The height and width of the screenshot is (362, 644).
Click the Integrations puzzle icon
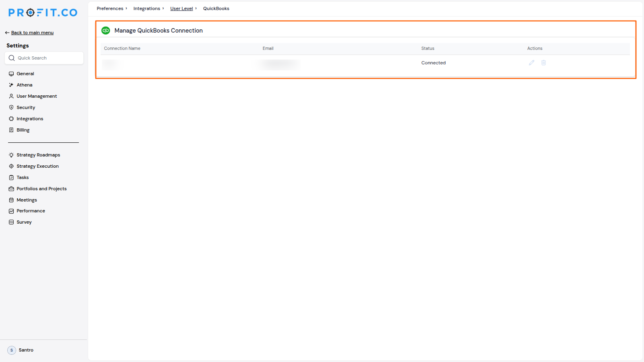pyautogui.click(x=11, y=119)
